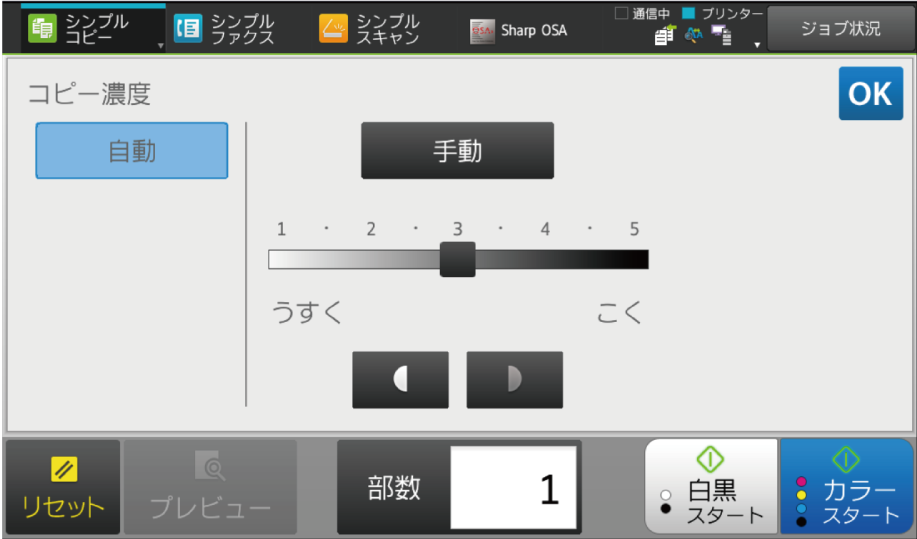Expand the mode list arrow under Simple Copy
917x539 pixels.
(x=160, y=46)
